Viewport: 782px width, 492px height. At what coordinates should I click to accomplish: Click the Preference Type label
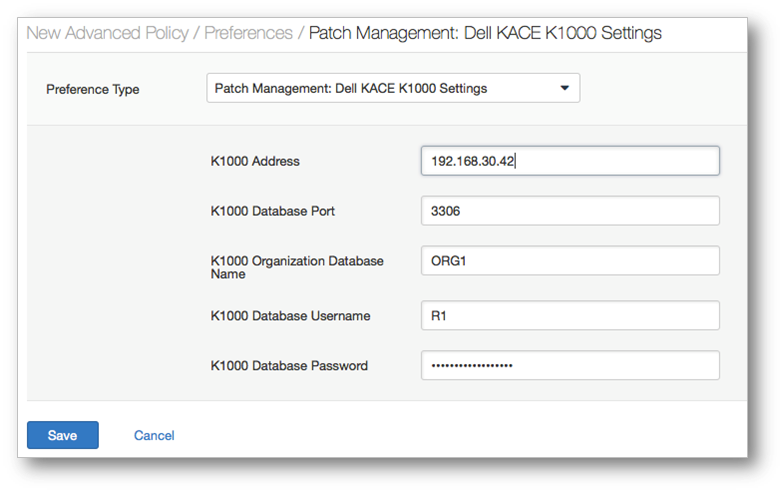coord(93,89)
